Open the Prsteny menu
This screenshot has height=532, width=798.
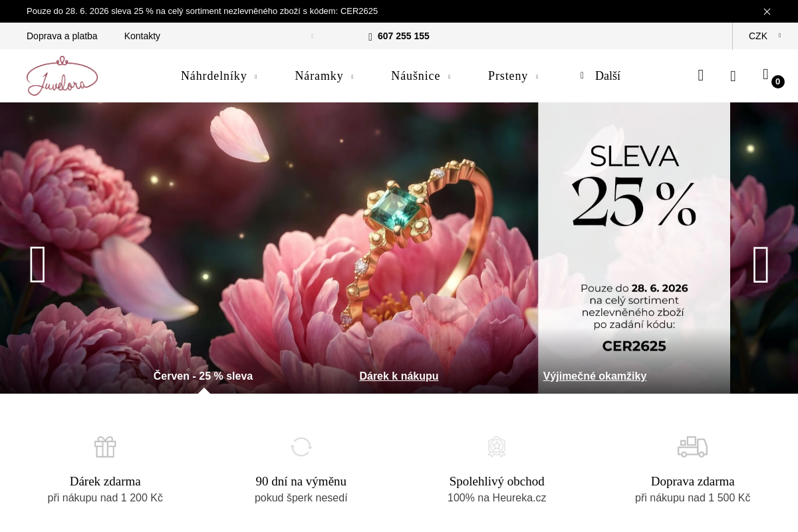pyautogui.click(x=508, y=76)
